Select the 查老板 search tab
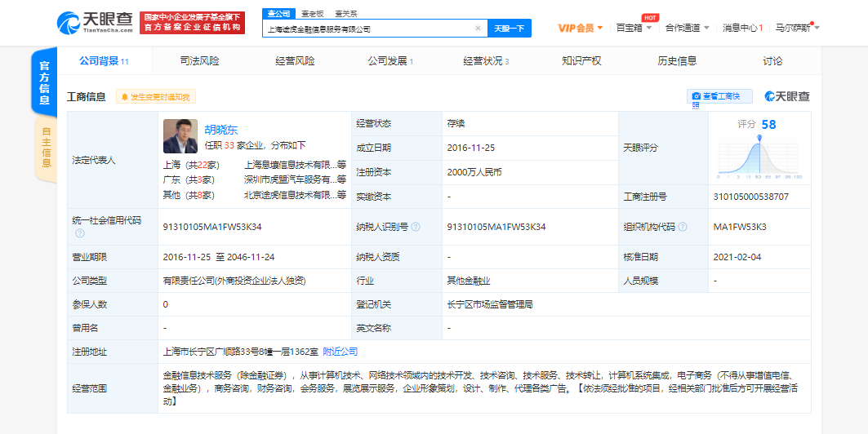 tap(312, 13)
